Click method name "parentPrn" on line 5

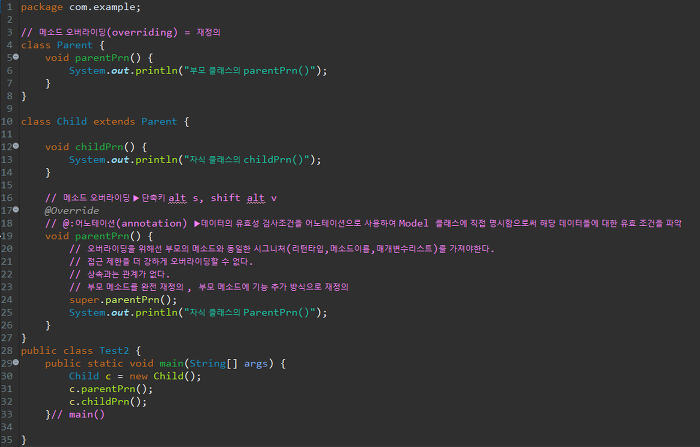[102, 58]
